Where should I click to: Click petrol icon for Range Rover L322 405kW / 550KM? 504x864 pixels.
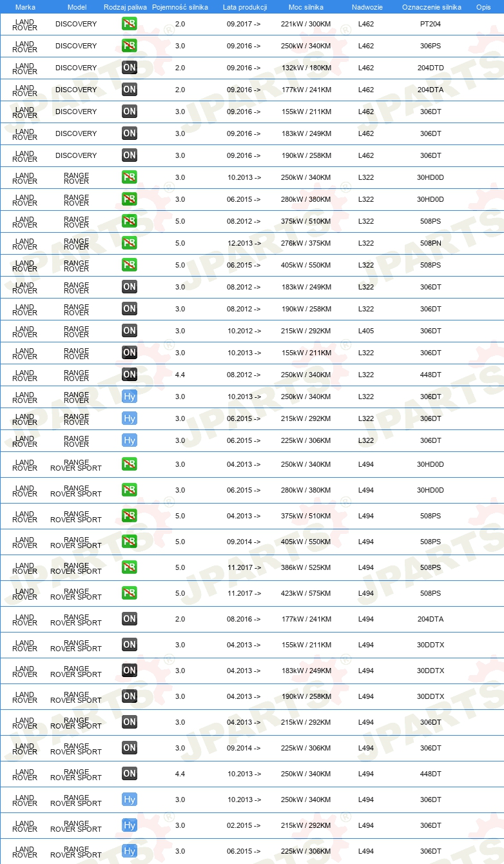[130, 265]
